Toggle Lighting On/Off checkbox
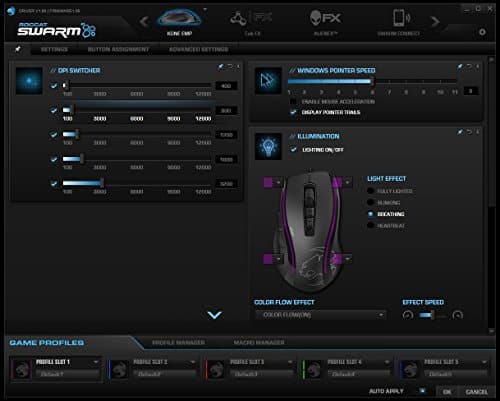 (x=293, y=150)
